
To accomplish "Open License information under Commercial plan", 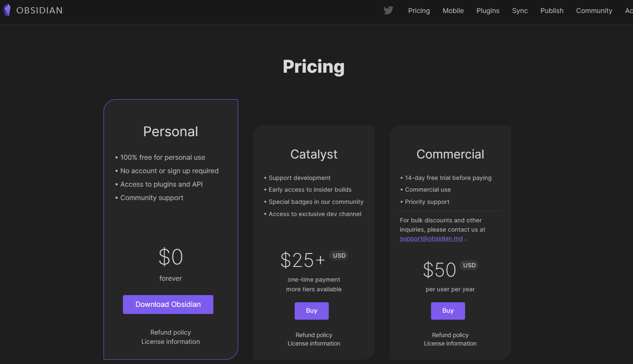I will (450, 343).
